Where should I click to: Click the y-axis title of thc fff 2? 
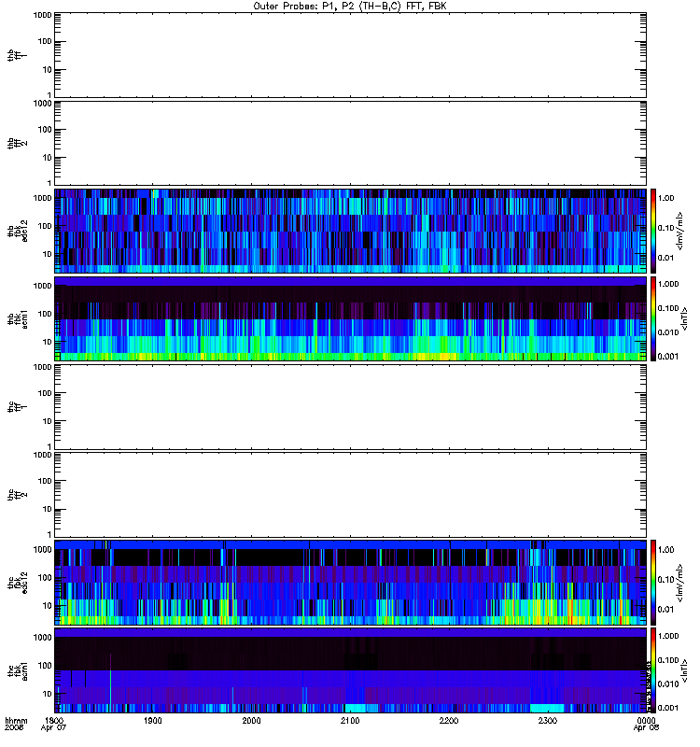click(x=18, y=495)
